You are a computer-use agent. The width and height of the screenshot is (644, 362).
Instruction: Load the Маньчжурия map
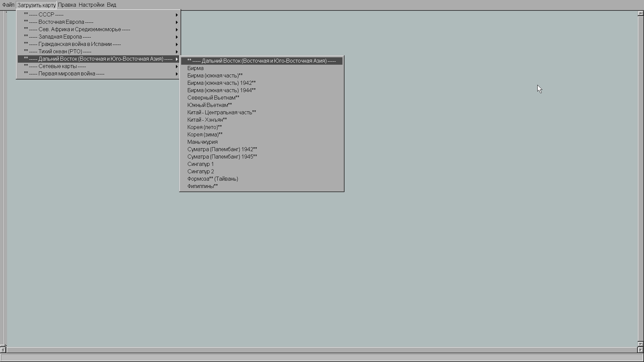point(203,142)
